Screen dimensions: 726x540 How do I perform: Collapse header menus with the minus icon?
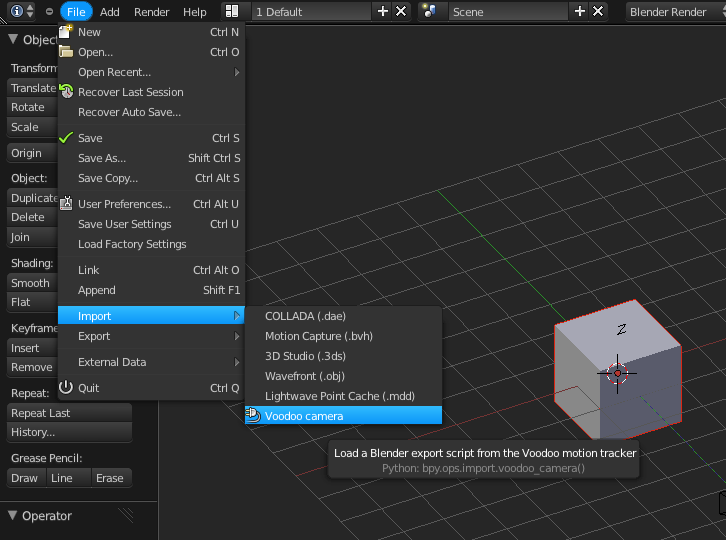point(49,12)
